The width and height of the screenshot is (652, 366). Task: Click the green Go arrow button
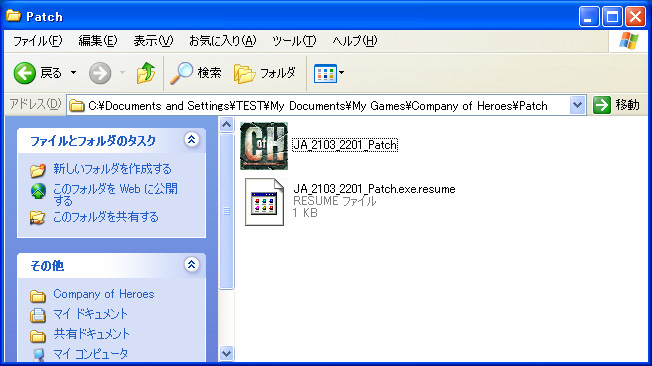point(601,105)
